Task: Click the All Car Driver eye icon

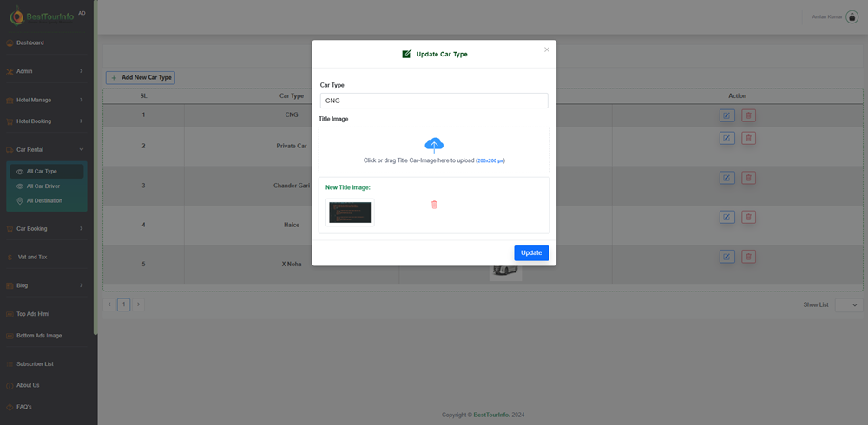Action: click(x=20, y=186)
